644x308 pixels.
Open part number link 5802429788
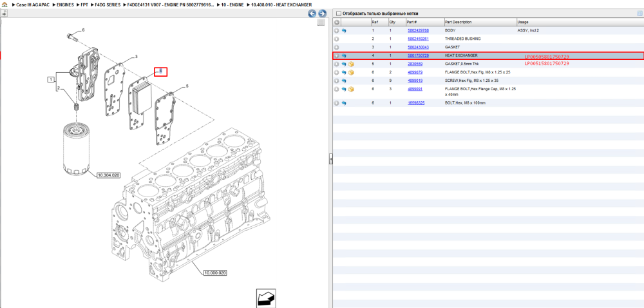tap(418, 31)
